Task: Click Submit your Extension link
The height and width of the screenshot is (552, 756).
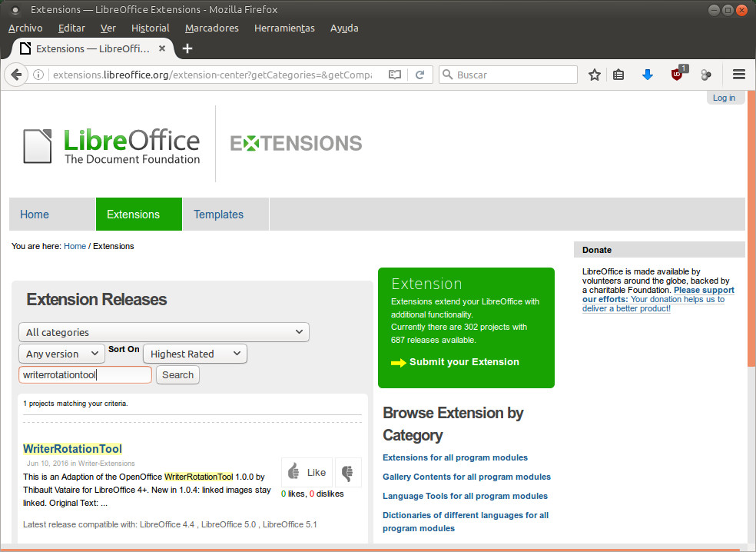Action: (464, 362)
